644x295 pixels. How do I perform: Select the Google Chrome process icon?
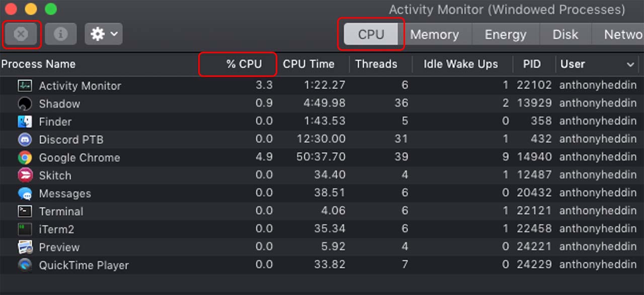[25, 158]
